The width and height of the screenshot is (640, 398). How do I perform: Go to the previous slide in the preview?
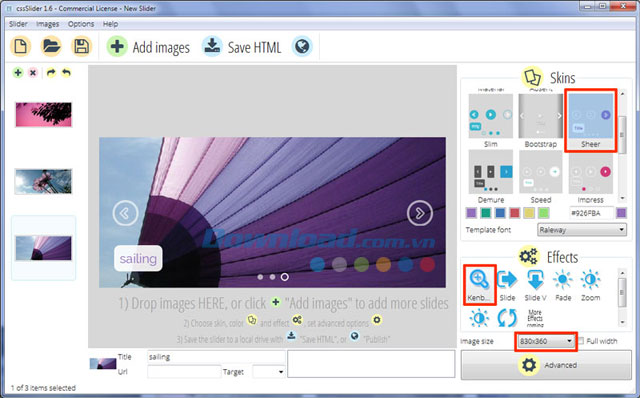[125, 213]
